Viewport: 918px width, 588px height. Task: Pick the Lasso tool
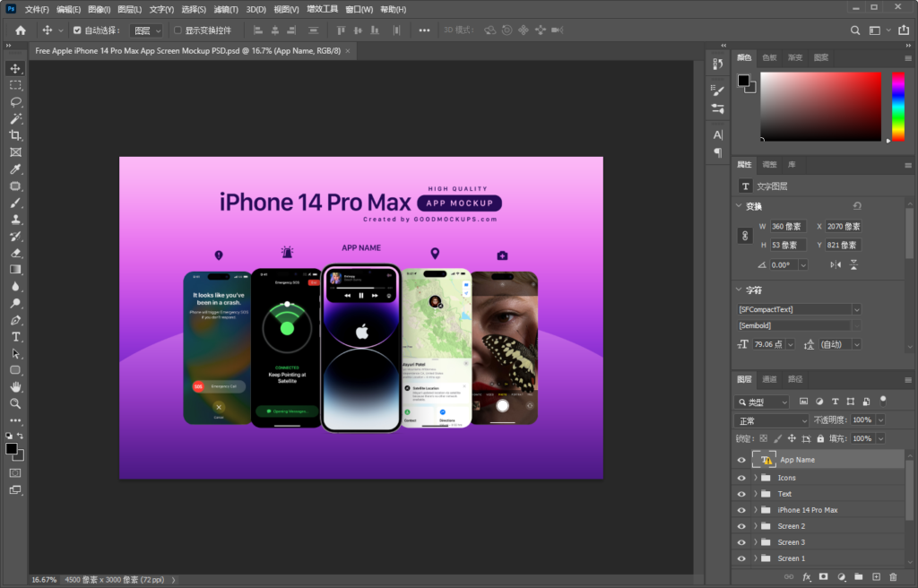click(15, 102)
